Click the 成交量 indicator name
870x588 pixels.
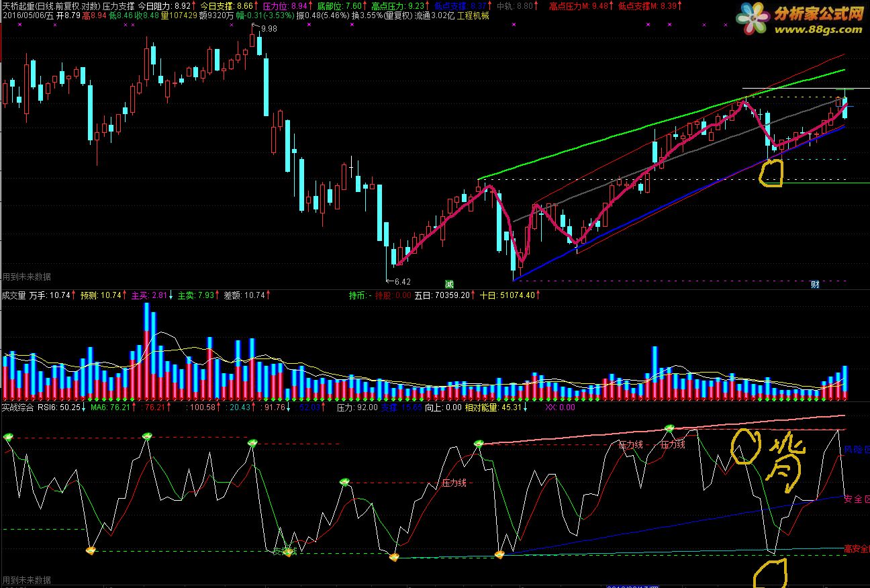coord(14,295)
